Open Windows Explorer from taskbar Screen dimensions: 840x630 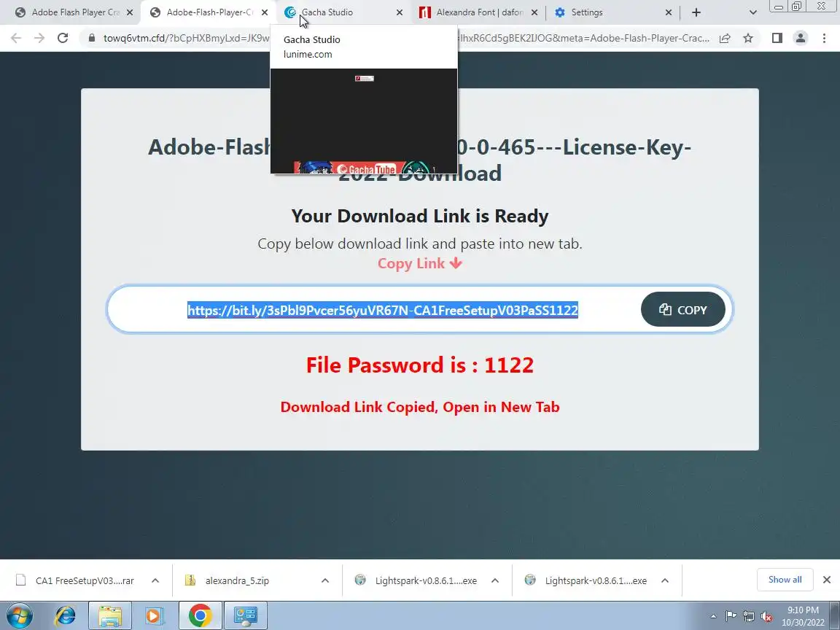pyautogui.click(x=110, y=615)
